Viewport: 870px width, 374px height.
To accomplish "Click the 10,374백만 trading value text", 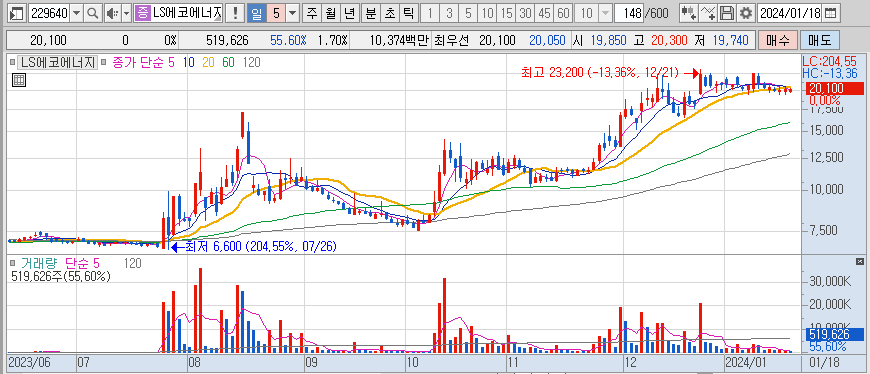I will tap(398, 40).
